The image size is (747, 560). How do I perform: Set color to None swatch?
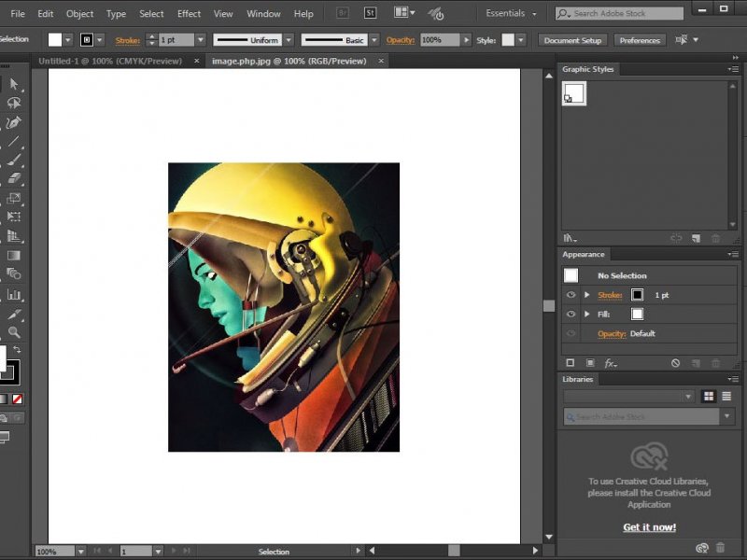(x=17, y=399)
